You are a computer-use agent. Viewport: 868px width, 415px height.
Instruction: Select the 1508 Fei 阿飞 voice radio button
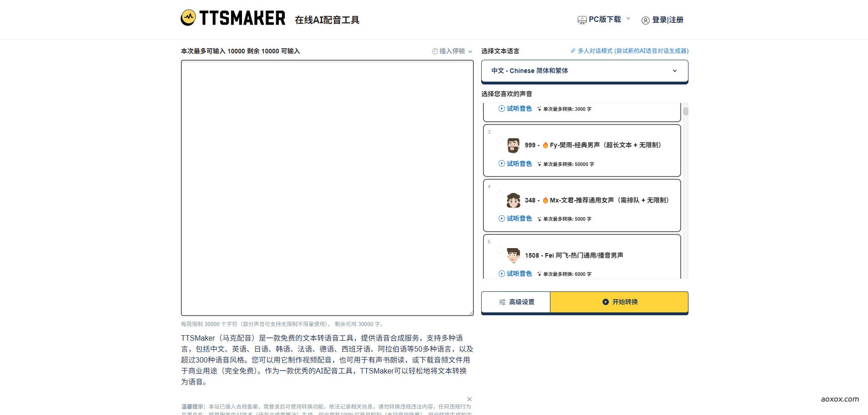pyautogui.click(x=500, y=250)
